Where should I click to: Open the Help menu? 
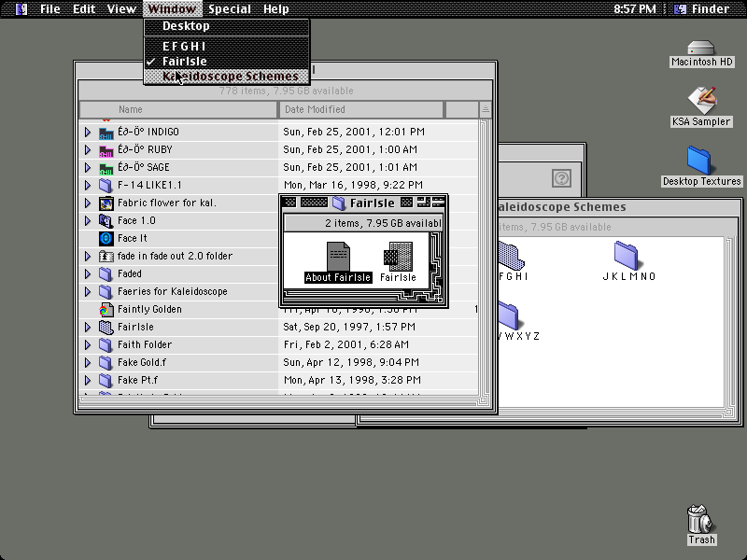[275, 9]
